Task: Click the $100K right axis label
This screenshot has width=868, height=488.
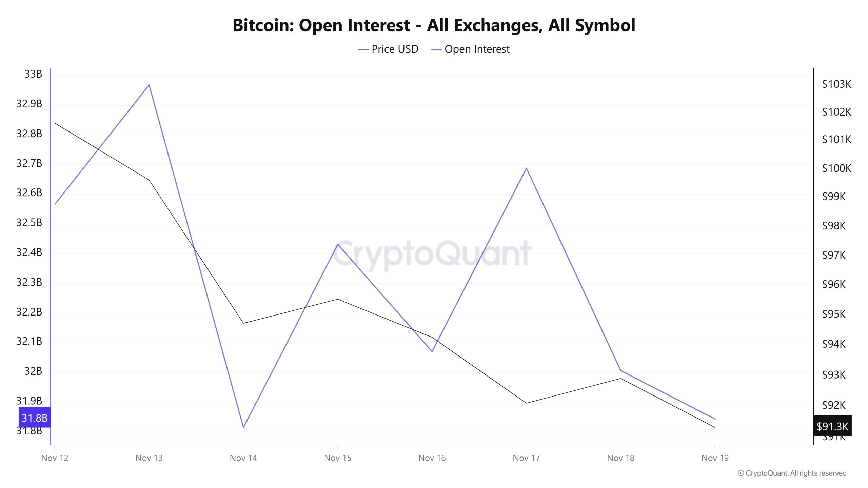Action: click(836, 168)
